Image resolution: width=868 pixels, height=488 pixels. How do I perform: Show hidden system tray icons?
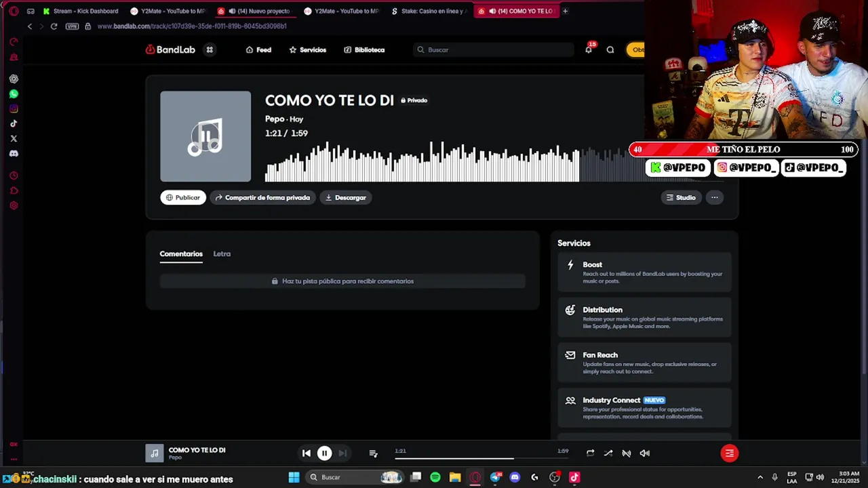(x=760, y=477)
